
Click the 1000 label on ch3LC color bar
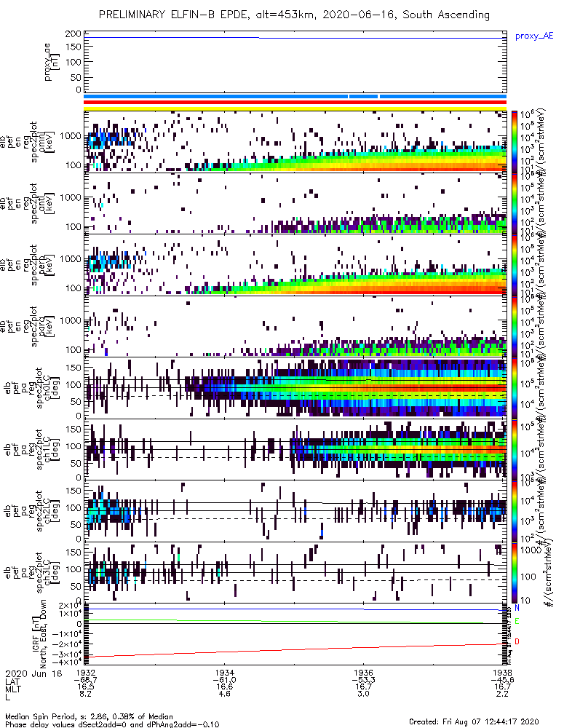531,550
